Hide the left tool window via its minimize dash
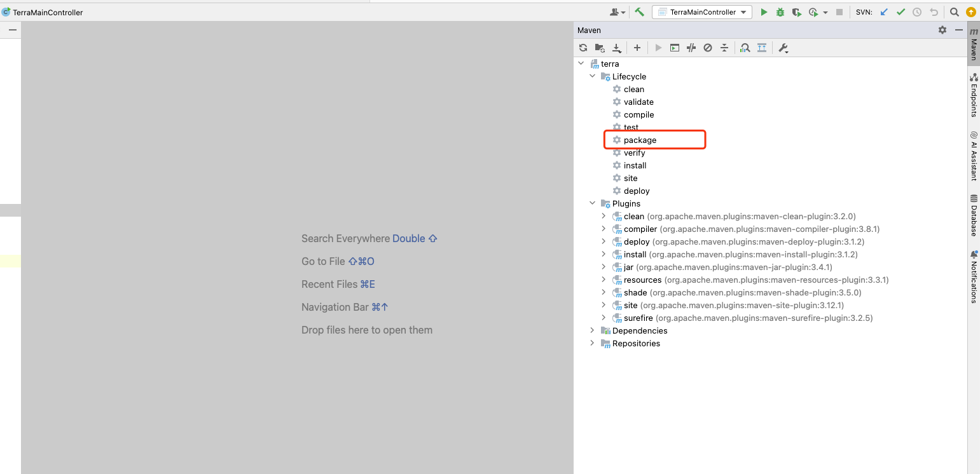Screen dimensions: 980x474 tap(12, 30)
